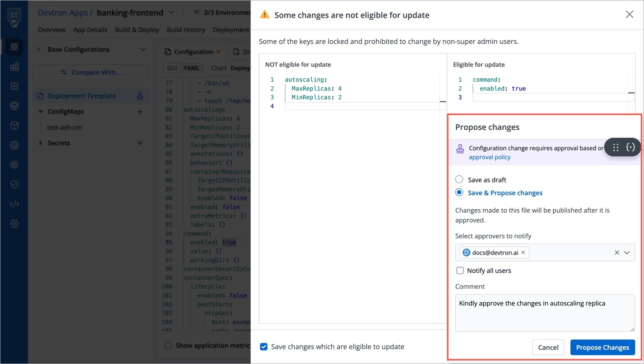Open the approvers selection dropdown arrow
The width and height of the screenshot is (644, 364).
coord(627,253)
